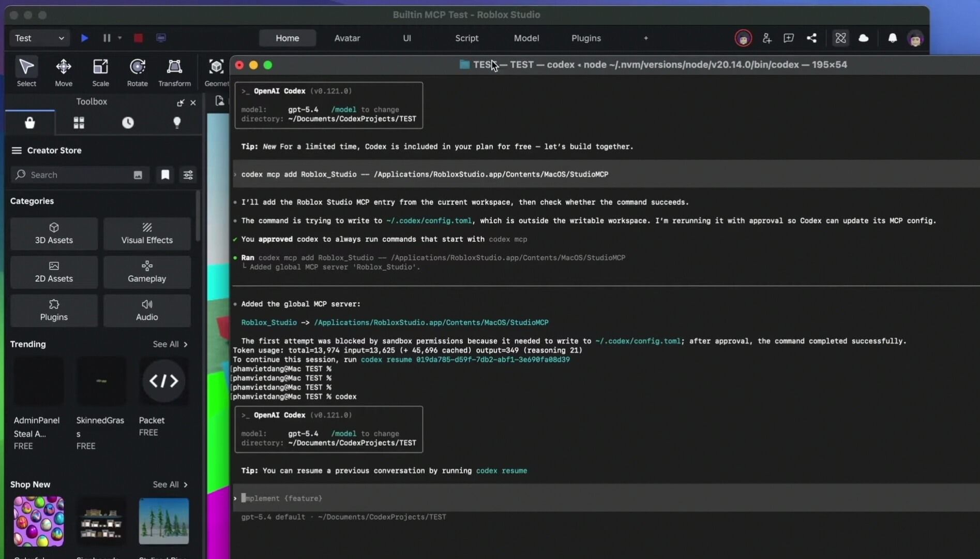Activate the Transform tool
Screen dimensions: 980x559
pos(174,72)
